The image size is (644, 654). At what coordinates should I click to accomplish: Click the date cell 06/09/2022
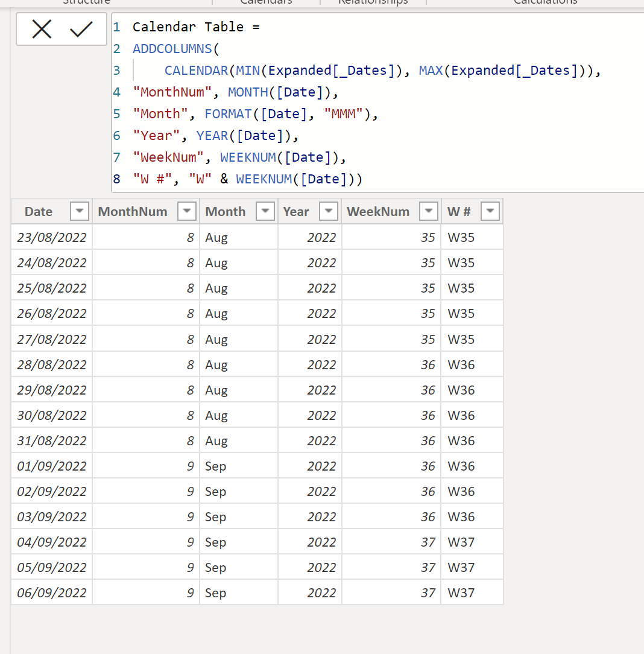point(52,592)
